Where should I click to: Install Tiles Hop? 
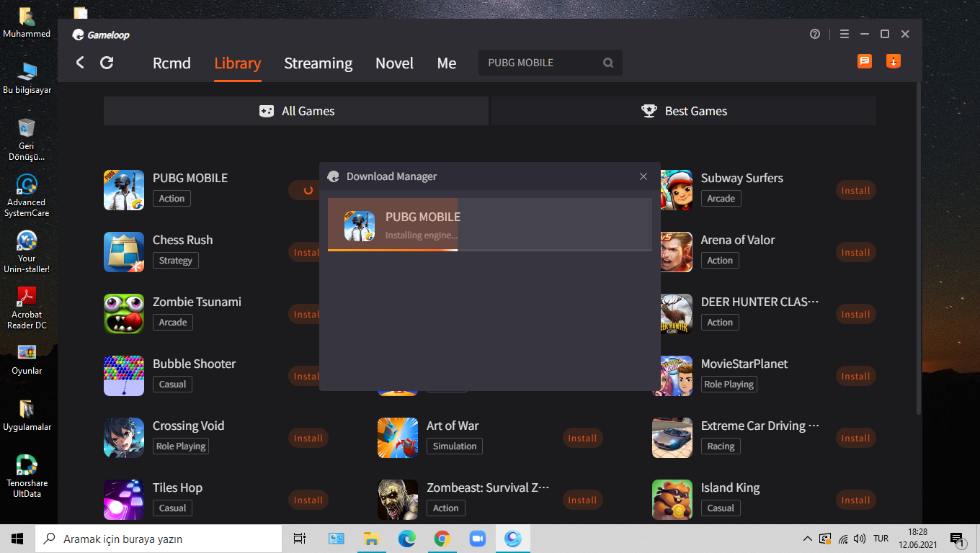click(308, 500)
